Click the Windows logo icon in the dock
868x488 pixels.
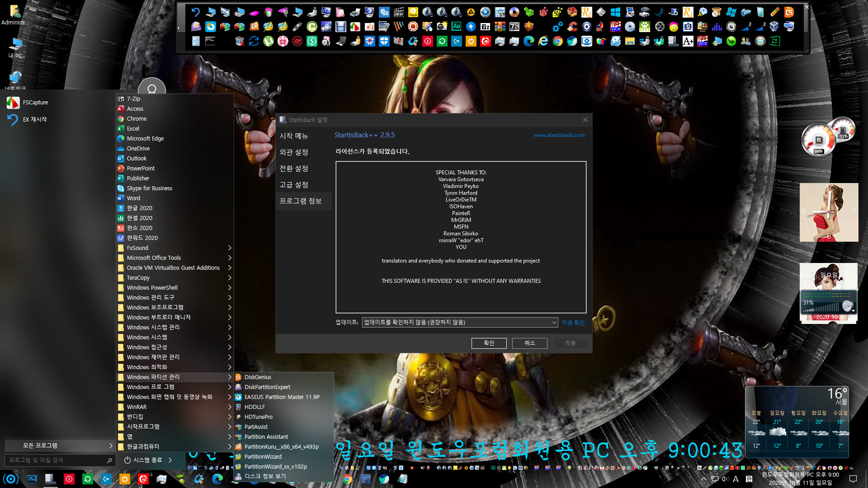point(615,12)
